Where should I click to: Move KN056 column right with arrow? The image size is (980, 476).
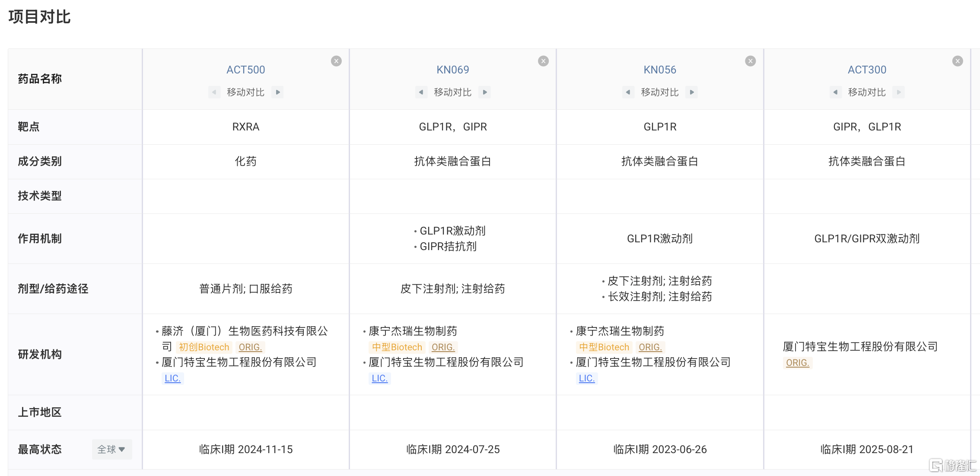(x=692, y=92)
